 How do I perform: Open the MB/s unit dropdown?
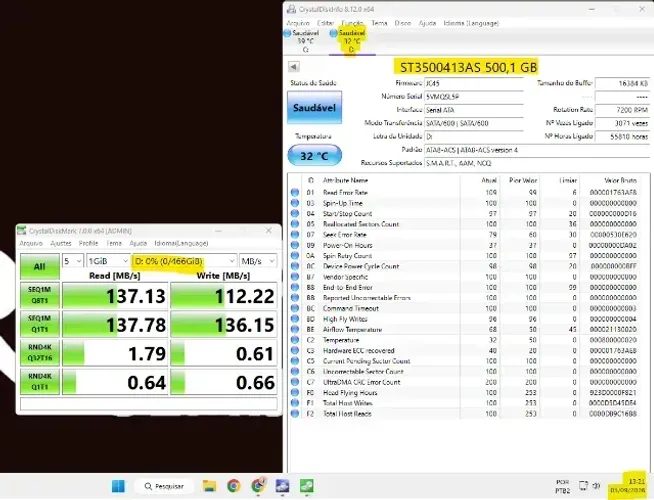[x=258, y=261]
